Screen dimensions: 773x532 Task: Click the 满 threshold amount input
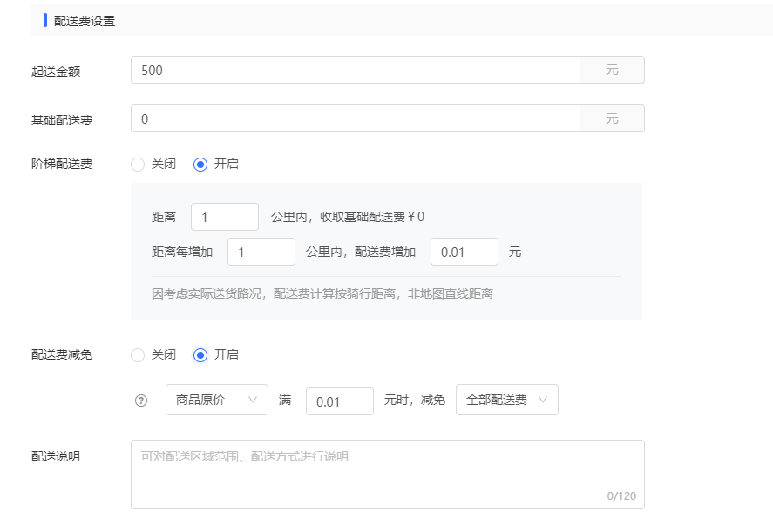pyautogui.click(x=339, y=401)
